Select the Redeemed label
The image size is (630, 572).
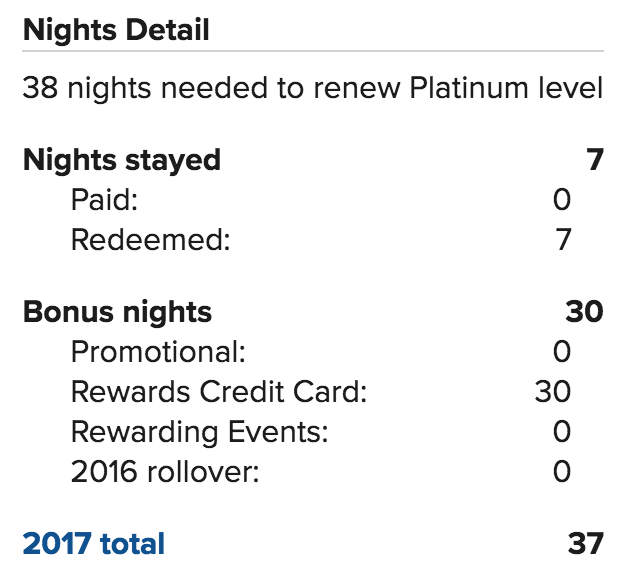point(151,240)
